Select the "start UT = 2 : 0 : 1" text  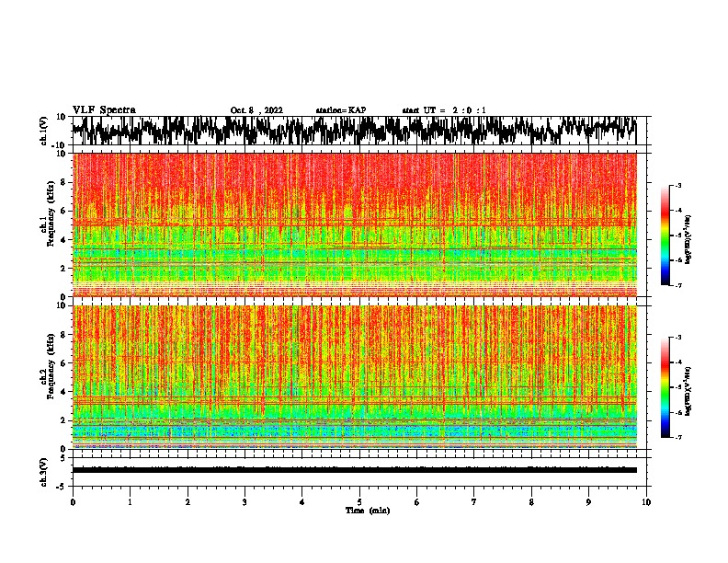point(444,110)
